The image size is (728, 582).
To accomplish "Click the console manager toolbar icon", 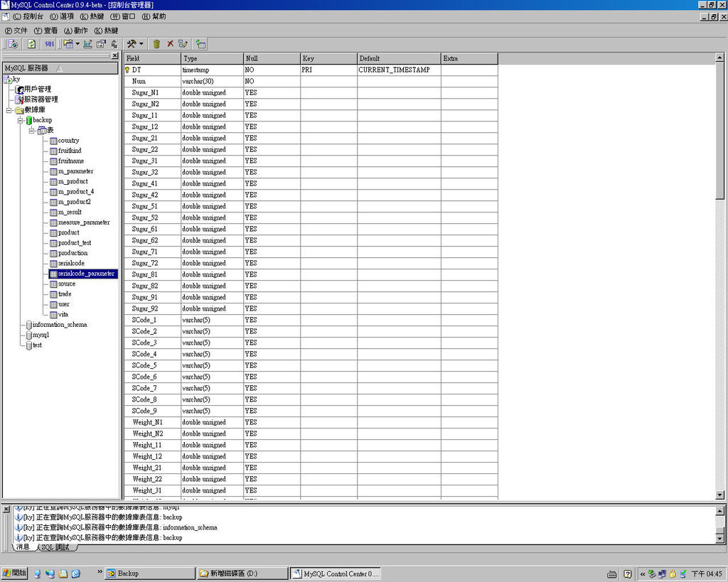I will point(13,44).
